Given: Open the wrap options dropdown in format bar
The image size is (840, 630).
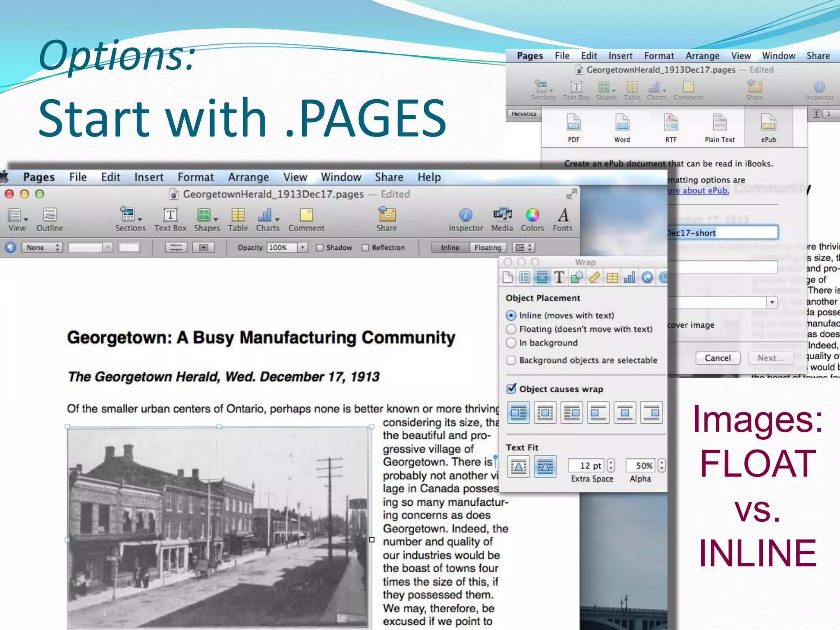Looking at the screenshot, I should tap(523, 248).
